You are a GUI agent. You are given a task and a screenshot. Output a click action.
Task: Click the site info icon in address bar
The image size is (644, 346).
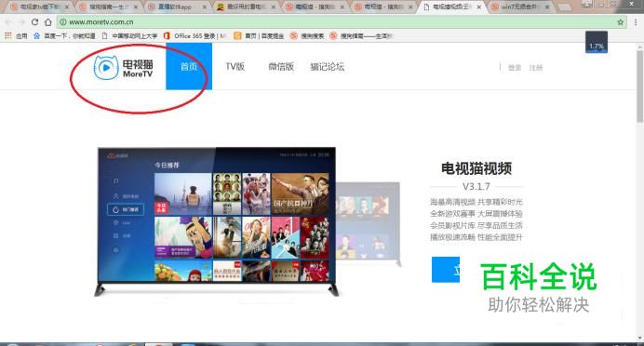click(63, 22)
